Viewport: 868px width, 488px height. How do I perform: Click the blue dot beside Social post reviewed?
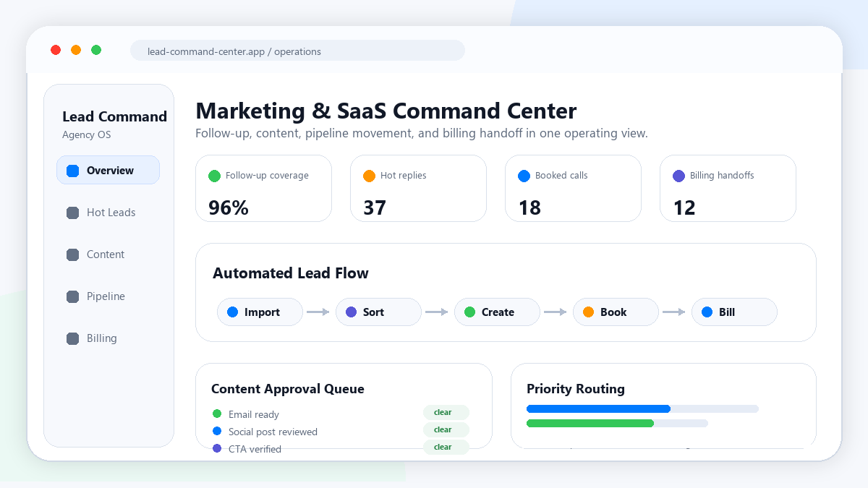click(216, 431)
